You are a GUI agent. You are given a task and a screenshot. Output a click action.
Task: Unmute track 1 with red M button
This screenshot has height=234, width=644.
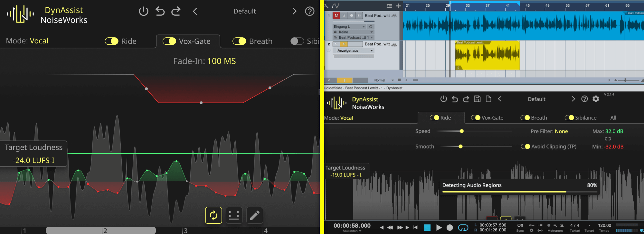[x=336, y=15]
